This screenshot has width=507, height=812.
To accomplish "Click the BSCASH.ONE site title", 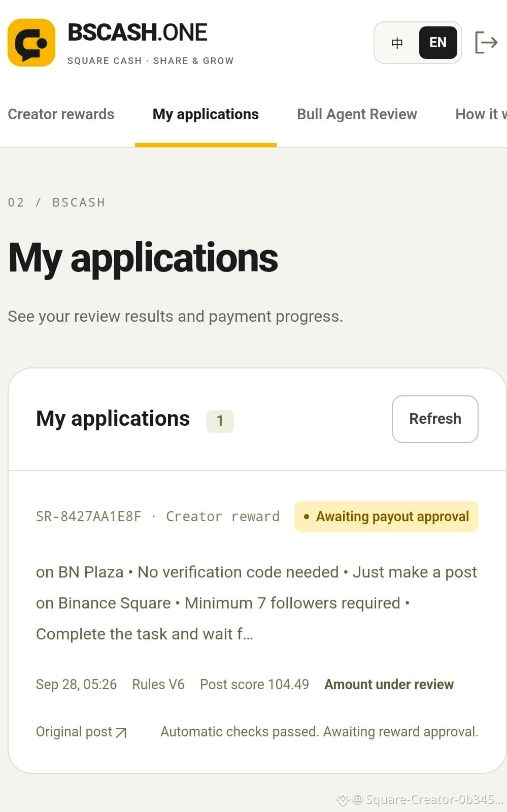I will 138,32.
